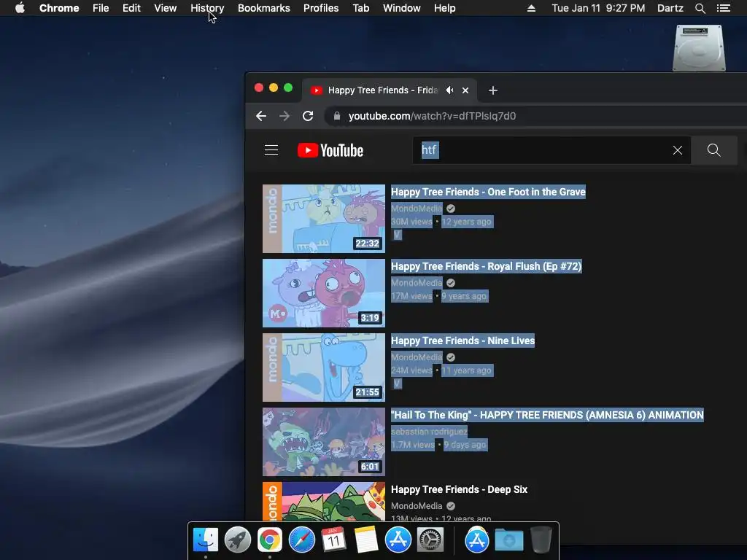Open MondoMedia channel under Deep Six
747x560 pixels.
(417, 506)
